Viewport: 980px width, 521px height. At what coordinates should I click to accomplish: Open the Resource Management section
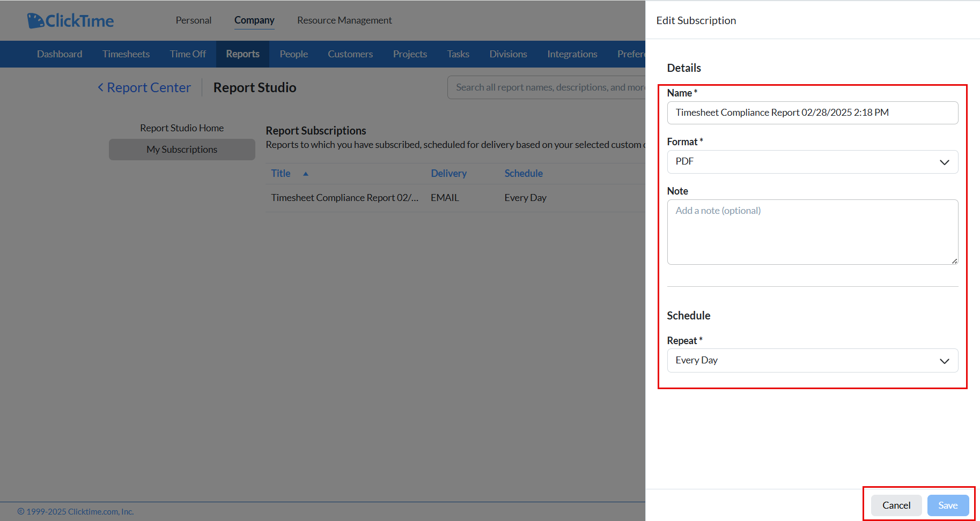tap(344, 20)
